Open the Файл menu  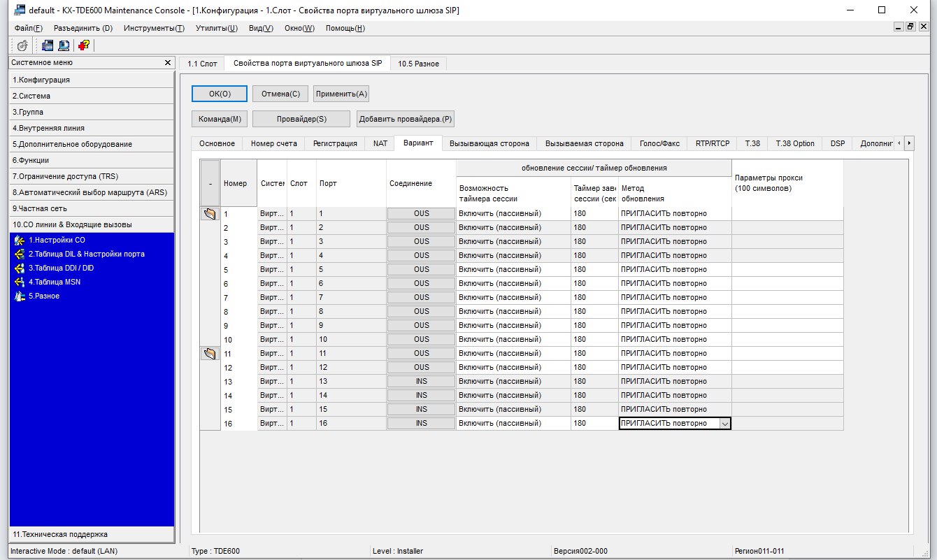click(28, 28)
